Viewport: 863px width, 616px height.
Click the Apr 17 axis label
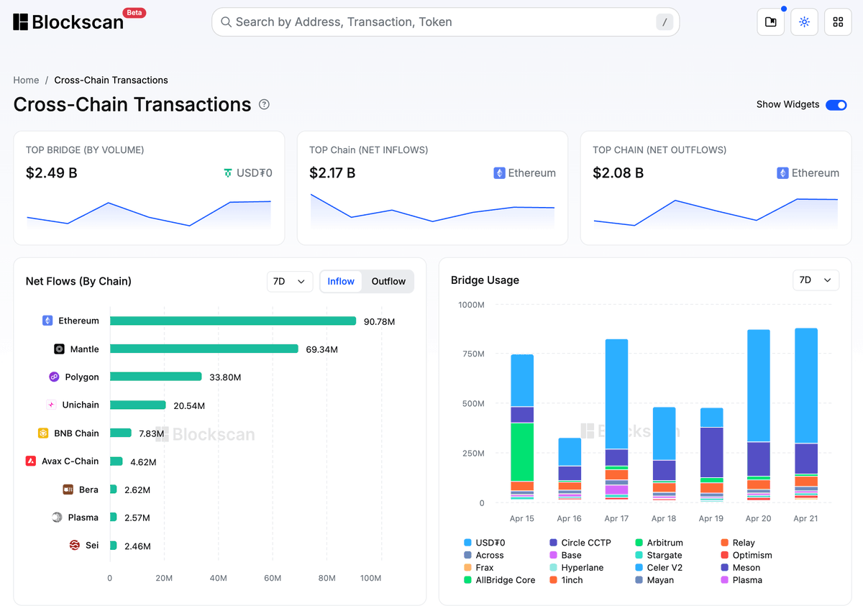coord(616,518)
